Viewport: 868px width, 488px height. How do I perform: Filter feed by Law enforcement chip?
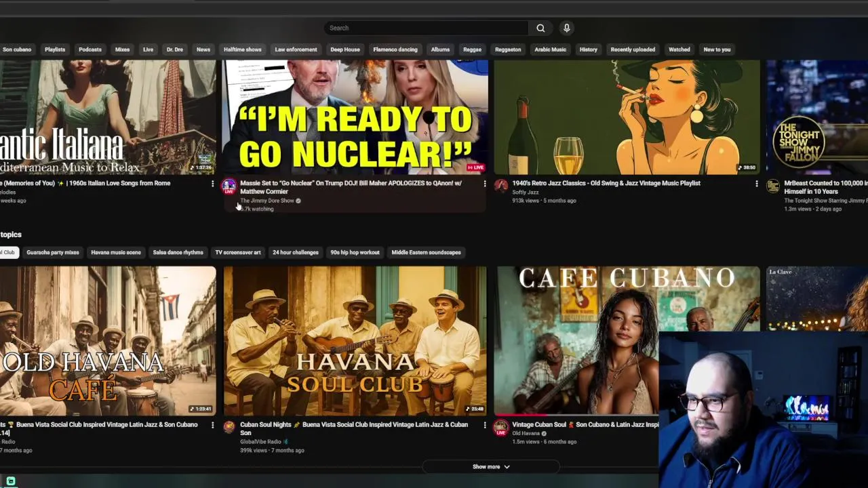(296, 49)
